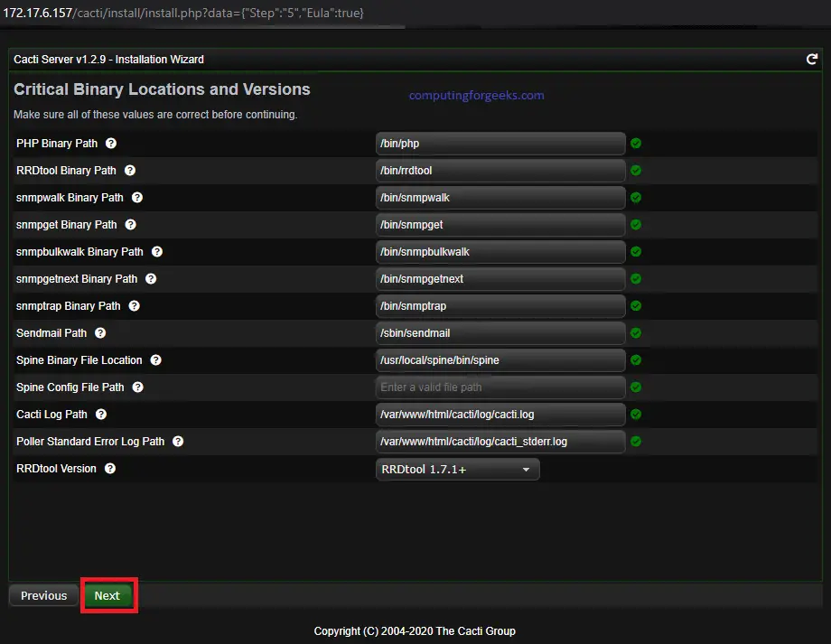This screenshot has height=644, width=831.
Task: Click help icon beside PHP Binary Path
Action: tap(111, 143)
